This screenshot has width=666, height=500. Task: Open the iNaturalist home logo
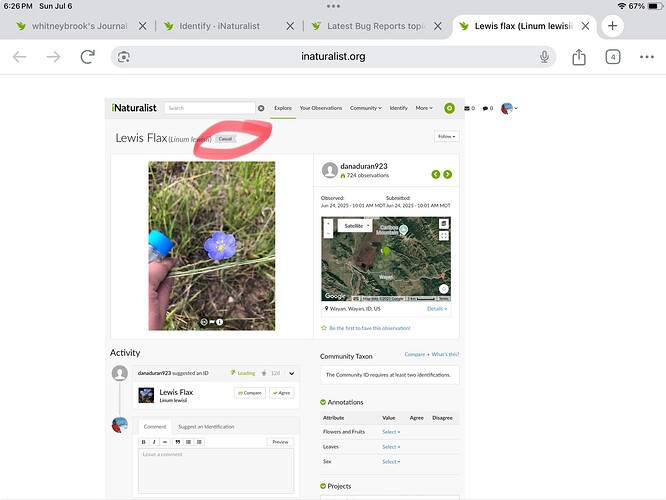pyautogui.click(x=134, y=108)
